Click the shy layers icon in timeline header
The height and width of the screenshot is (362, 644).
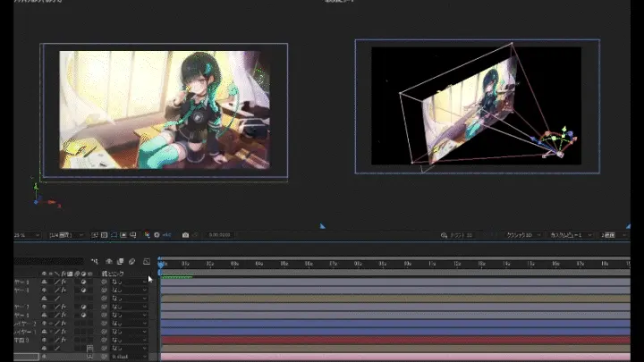[108, 261]
